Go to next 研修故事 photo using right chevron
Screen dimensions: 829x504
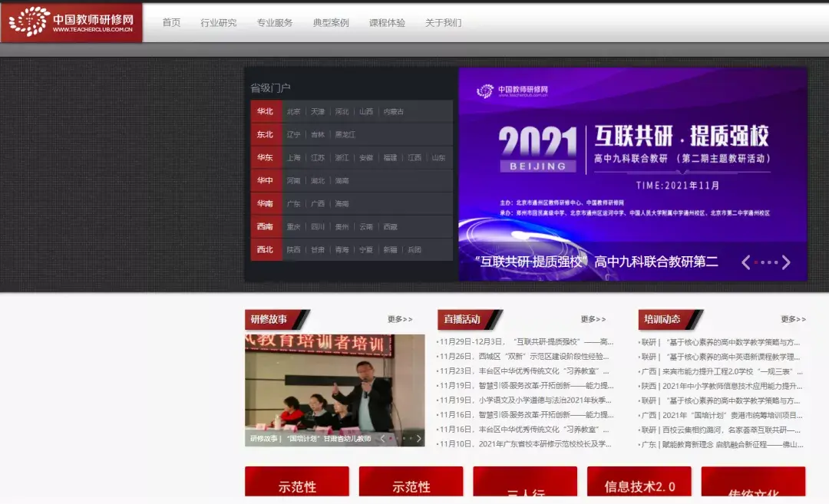[x=418, y=439]
